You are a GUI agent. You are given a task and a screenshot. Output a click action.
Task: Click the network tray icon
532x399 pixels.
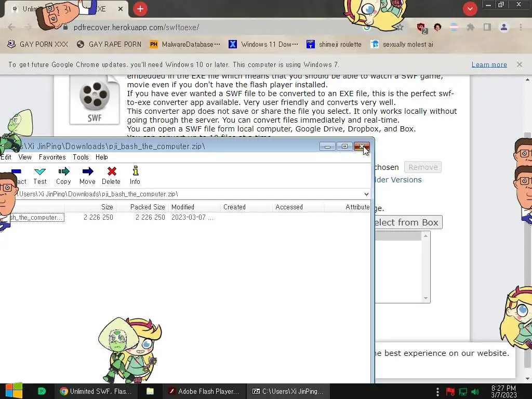pos(463,392)
